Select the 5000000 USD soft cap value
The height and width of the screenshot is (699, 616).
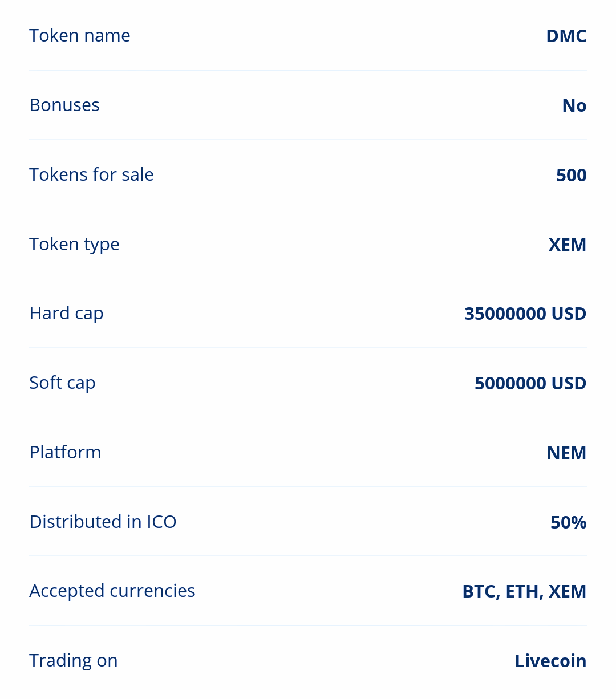click(x=530, y=383)
